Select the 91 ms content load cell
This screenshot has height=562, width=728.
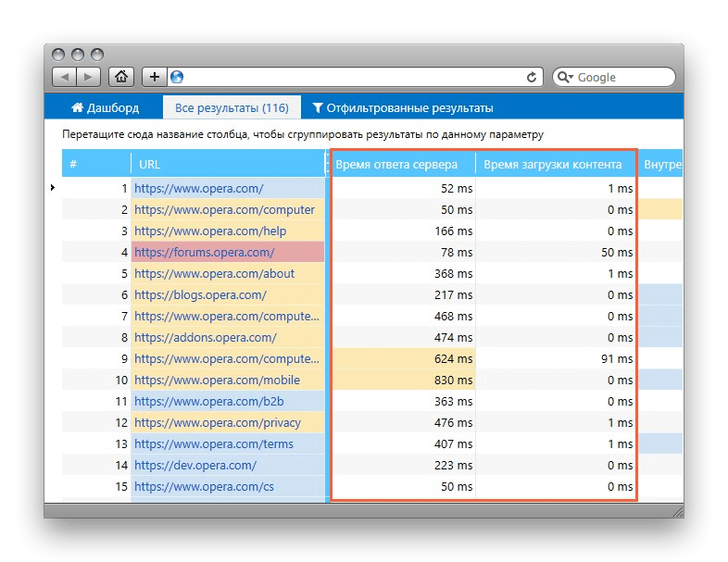pyautogui.click(x=556, y=359)
